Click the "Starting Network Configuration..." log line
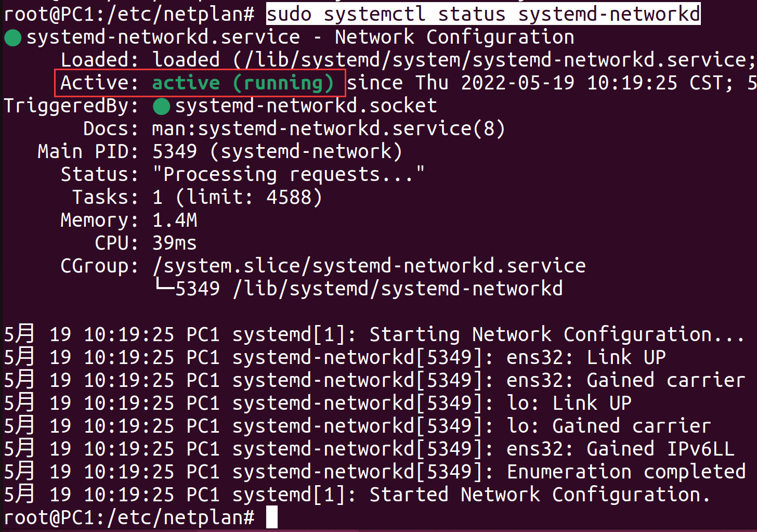The image size is (757, 532). [556, 335]
